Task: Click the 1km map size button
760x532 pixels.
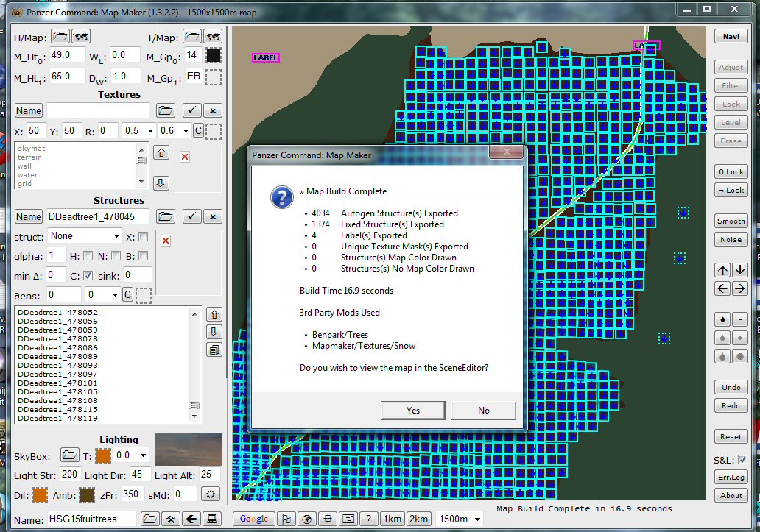Action: (392, 519)
